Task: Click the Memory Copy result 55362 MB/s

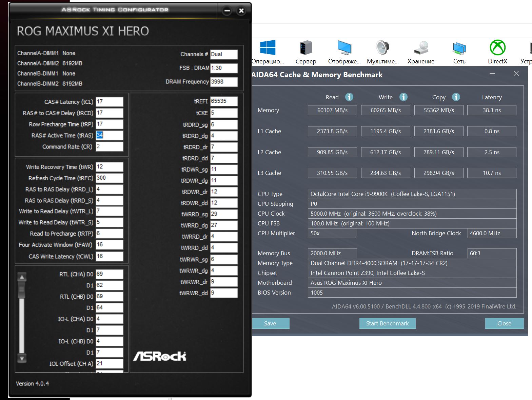Action: coord(439,110)
